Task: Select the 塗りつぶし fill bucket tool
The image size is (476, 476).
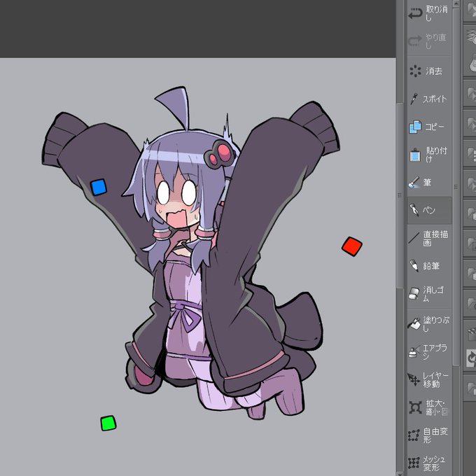Action: tap(429, 323)
